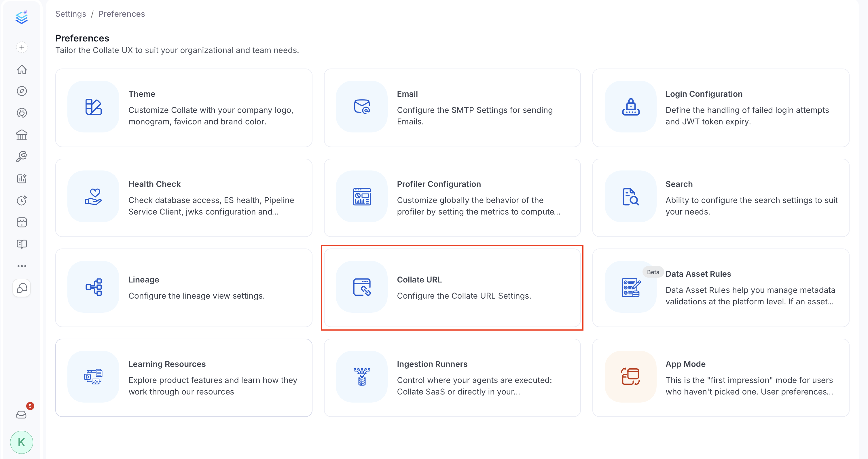Image resolution: width=868 pixels, height=459 pixels.
Task: Click the red 5 notification badge
Action: point(30,406)
